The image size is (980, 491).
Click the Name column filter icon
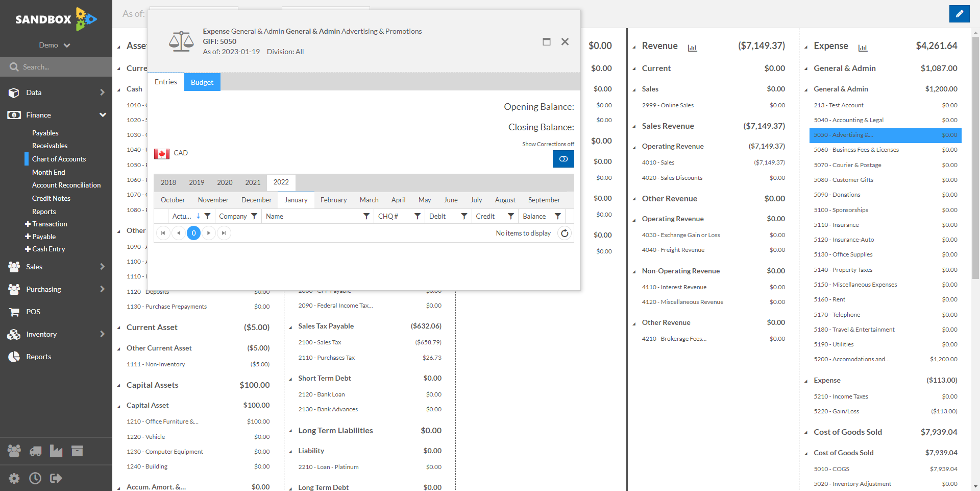pyautogui.click(x=366, y=216)
